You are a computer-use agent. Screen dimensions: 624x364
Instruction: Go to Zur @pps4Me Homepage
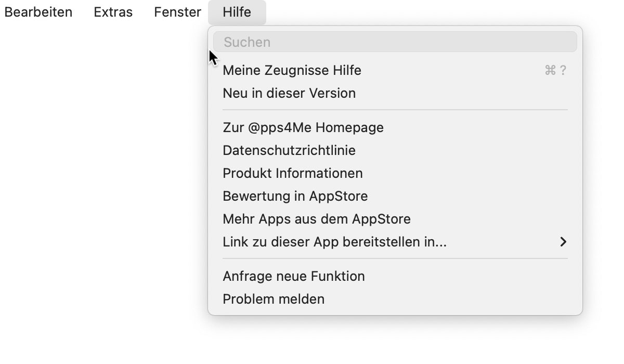(395, 127)
